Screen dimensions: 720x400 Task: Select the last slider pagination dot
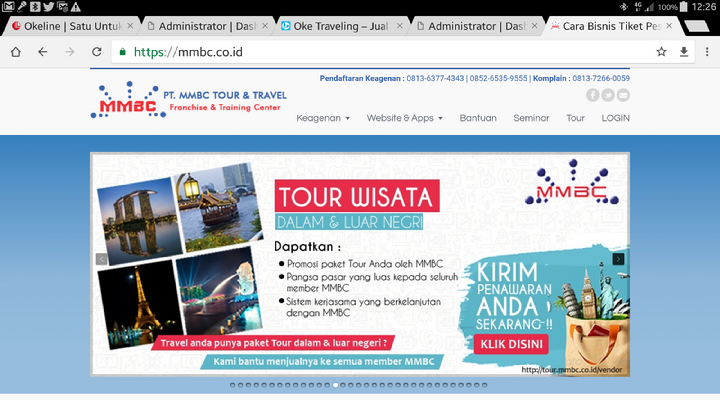coord(484,385)
